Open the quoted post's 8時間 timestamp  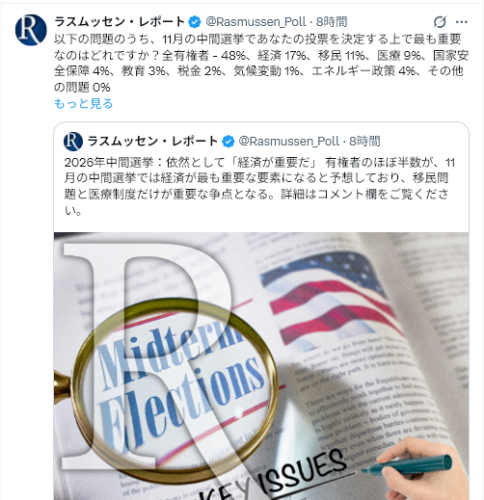[x=365, y=141]
